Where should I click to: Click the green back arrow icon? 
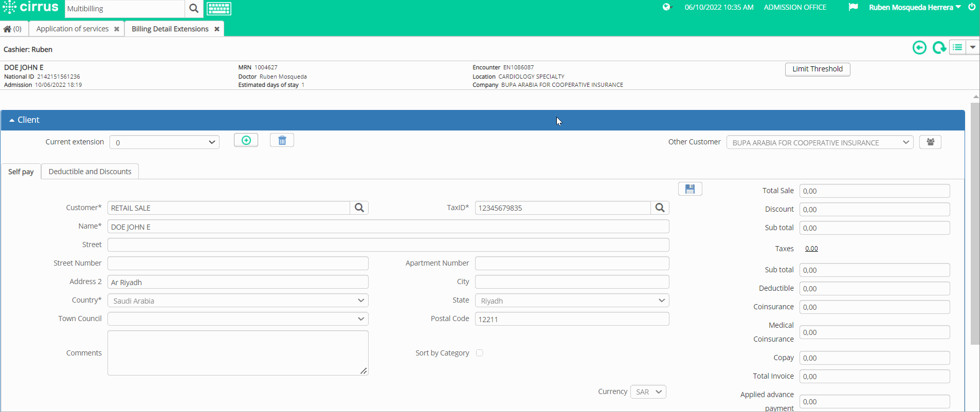pyautogui.click(x=919, y=48)
